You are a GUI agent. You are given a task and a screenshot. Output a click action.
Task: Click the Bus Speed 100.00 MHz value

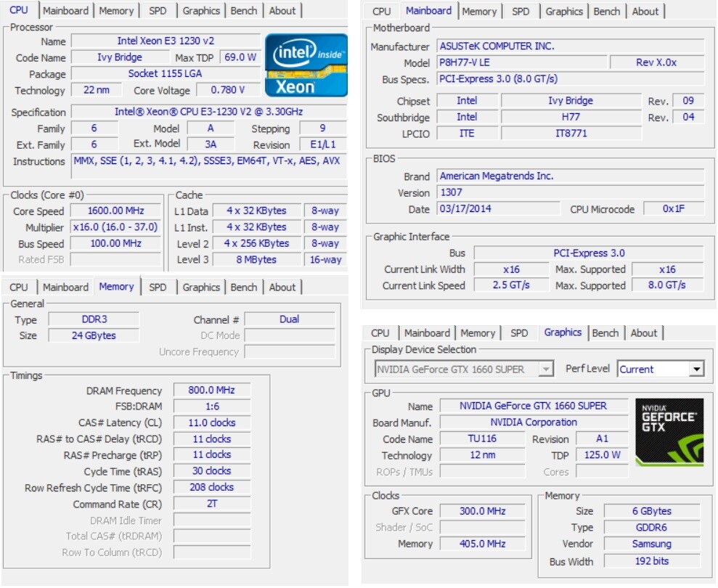point(116,243)
